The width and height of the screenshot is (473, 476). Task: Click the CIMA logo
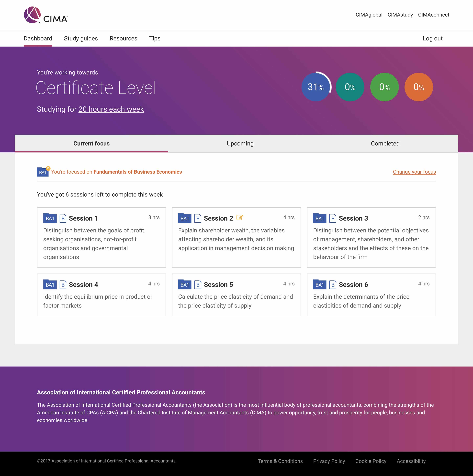[x=46, y=15]
